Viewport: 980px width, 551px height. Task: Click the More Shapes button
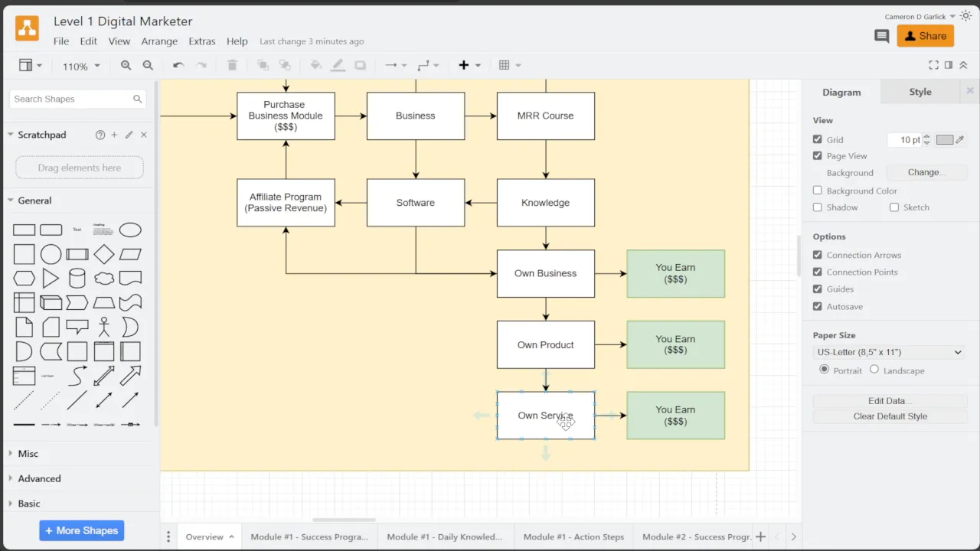(82, 530)
